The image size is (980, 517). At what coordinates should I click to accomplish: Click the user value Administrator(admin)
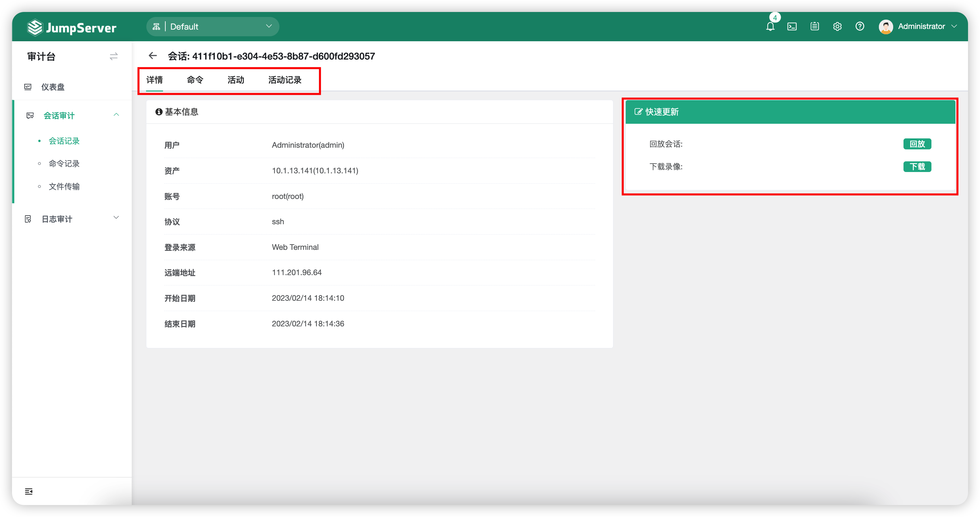[x=308, y=145]
